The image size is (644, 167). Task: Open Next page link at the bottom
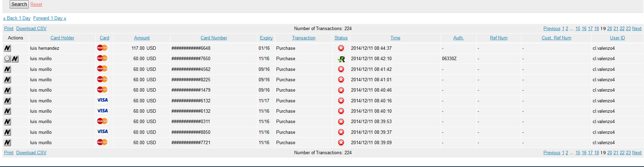(637, 152)
